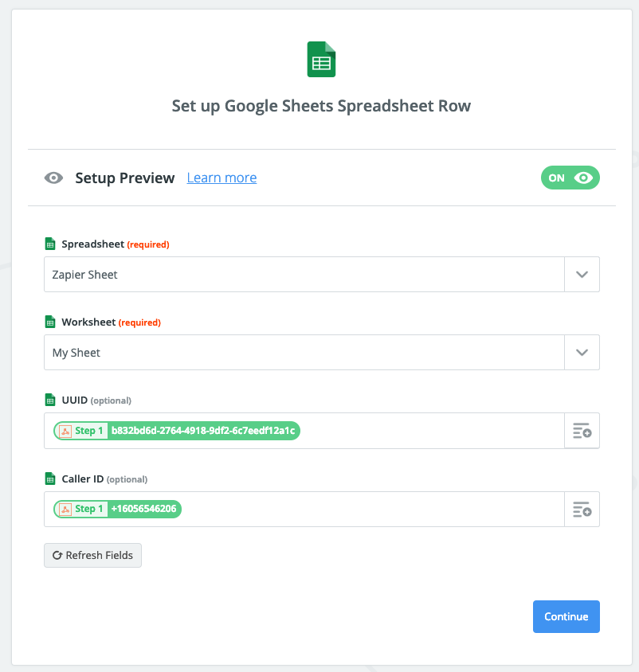
Task: Open the My Sheet worksheet selector
Action: [303, 353]
